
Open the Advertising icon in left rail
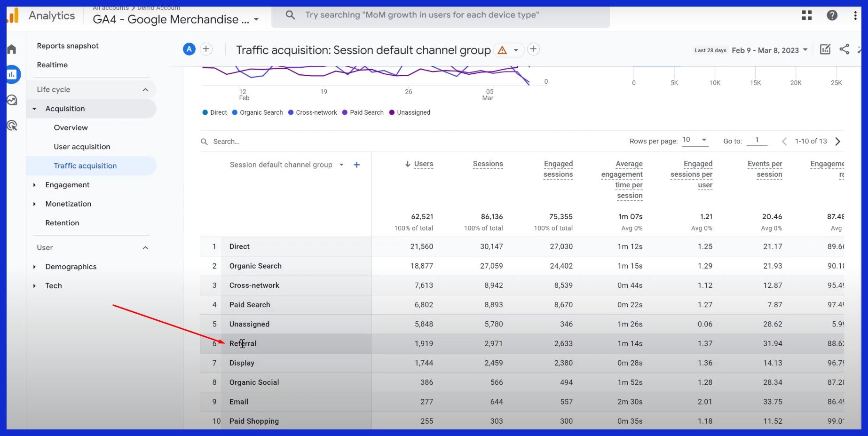click(12, 125)
